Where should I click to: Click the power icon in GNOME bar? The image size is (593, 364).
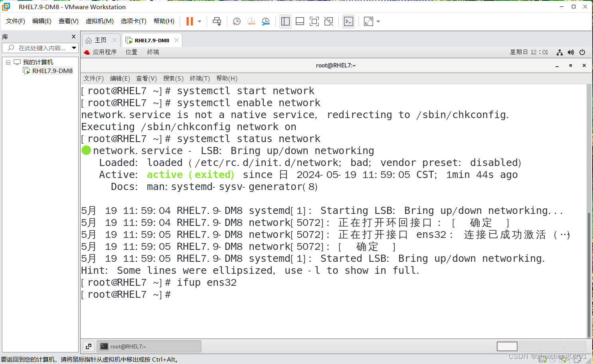[x=582, y=52]
